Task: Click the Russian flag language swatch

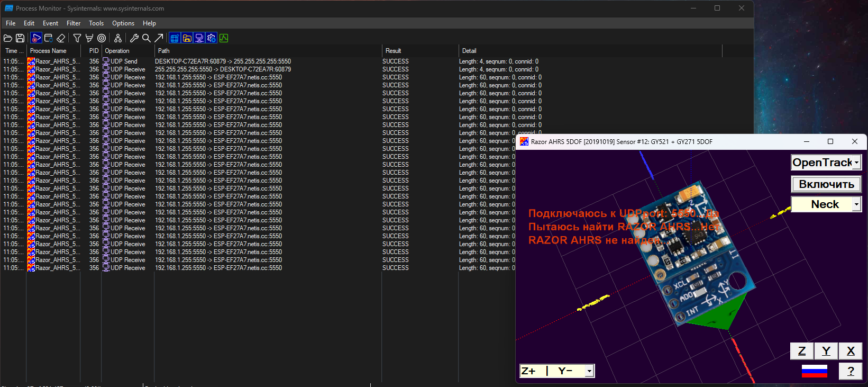Action: (x=815, y=371)
